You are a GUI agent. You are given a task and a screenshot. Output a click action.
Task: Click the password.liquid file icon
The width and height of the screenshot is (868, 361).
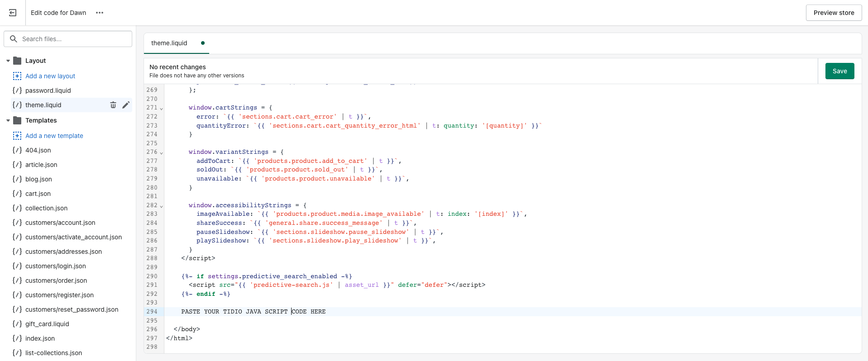pos(17,90)
